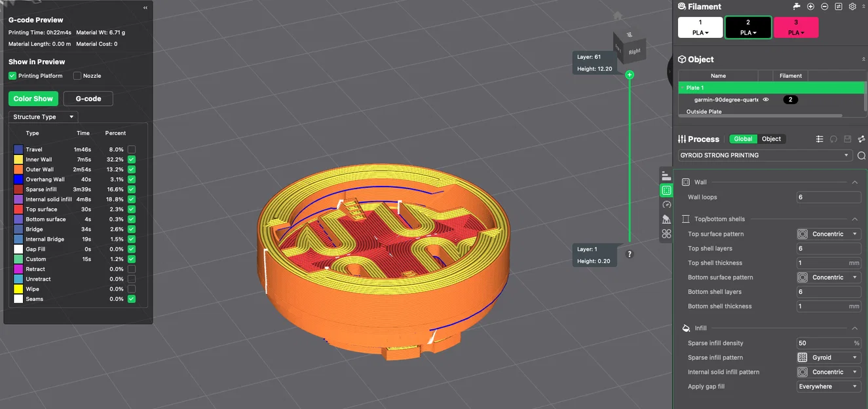Image resolution: width=868 pixels, height=409 pixels.
Task: Click filament number 2 badge for garmin object
Action: 791,99
